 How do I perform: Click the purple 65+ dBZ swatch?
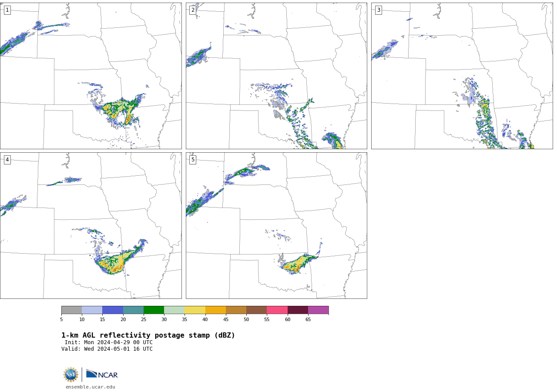tap(318, 310)
